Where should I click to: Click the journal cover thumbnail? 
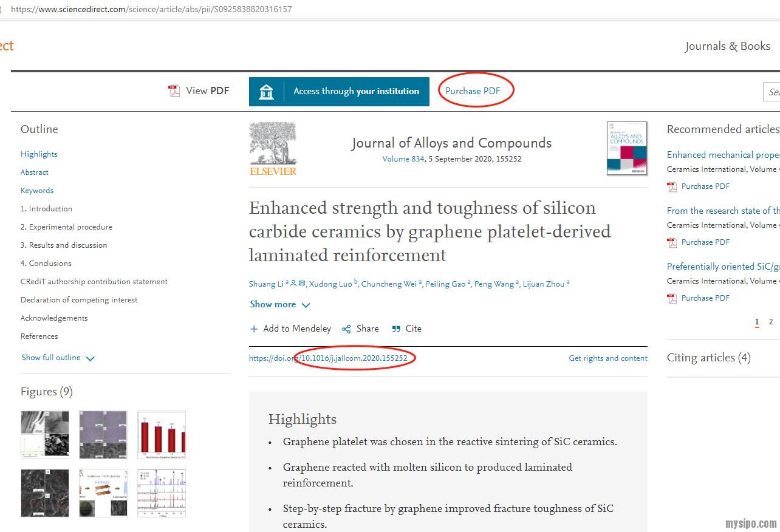pos(626,148)
